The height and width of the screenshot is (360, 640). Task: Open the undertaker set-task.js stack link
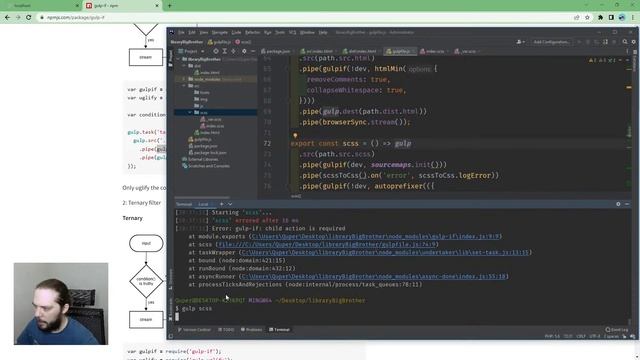385,253
